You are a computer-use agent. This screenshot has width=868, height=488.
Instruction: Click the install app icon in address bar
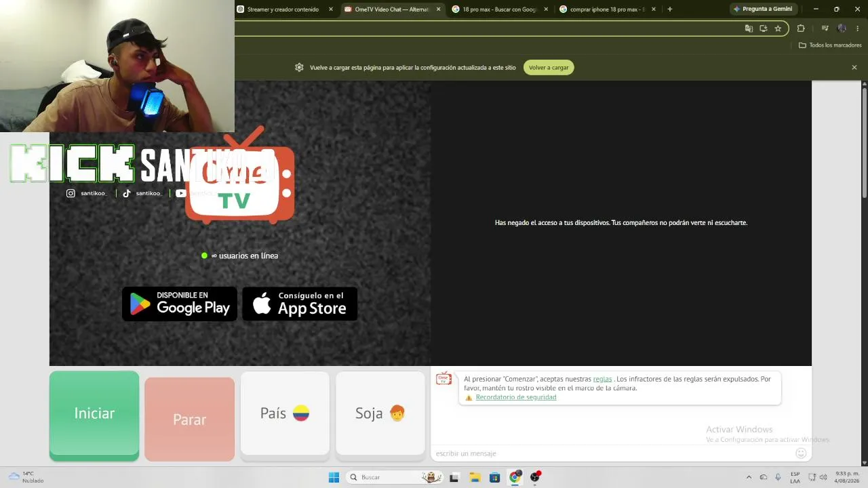click(x=763, y=28)
